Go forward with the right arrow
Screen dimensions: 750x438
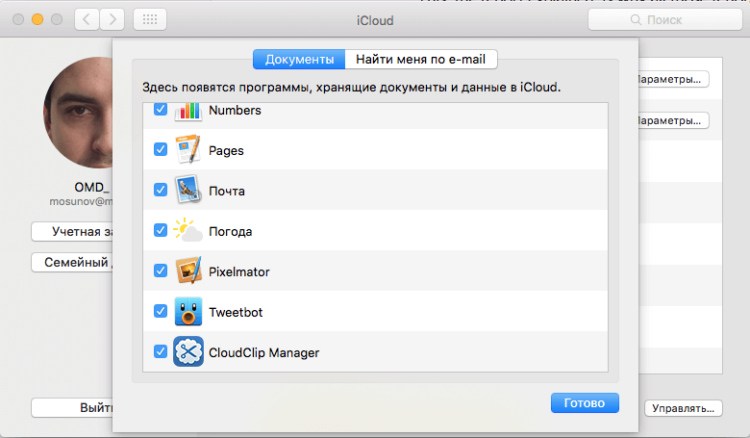click(x=112, y=20)
